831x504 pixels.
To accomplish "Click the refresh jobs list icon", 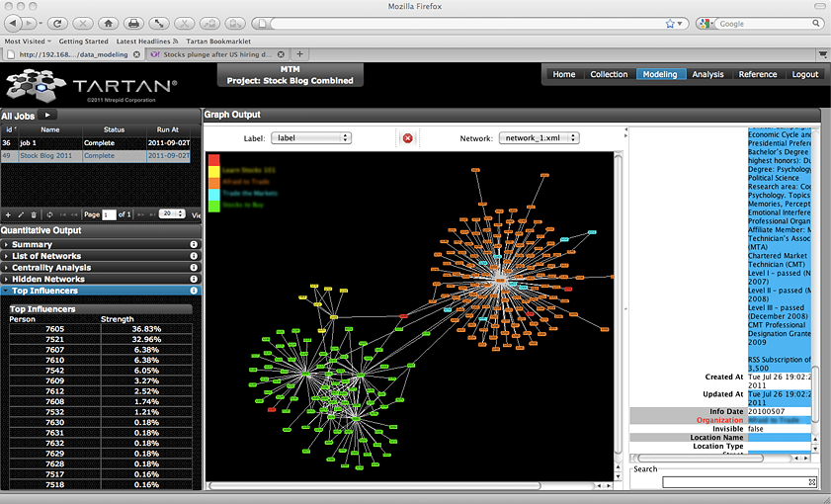I will click(x=49, y=214).
